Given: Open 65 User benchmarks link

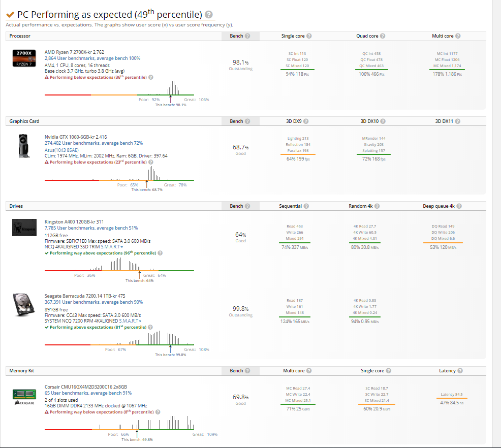Looking at the screenshot, I should coord(88,393).
